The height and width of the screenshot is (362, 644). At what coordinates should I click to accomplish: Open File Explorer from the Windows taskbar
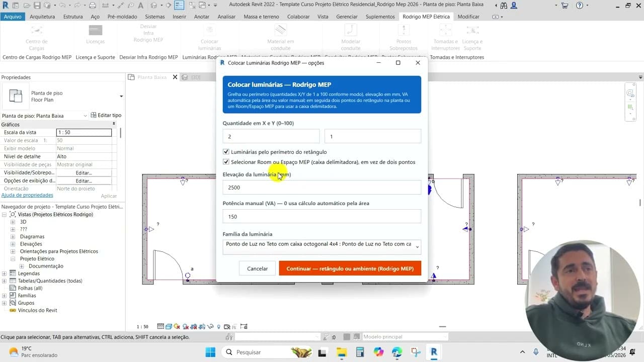(x=342, y=352)
